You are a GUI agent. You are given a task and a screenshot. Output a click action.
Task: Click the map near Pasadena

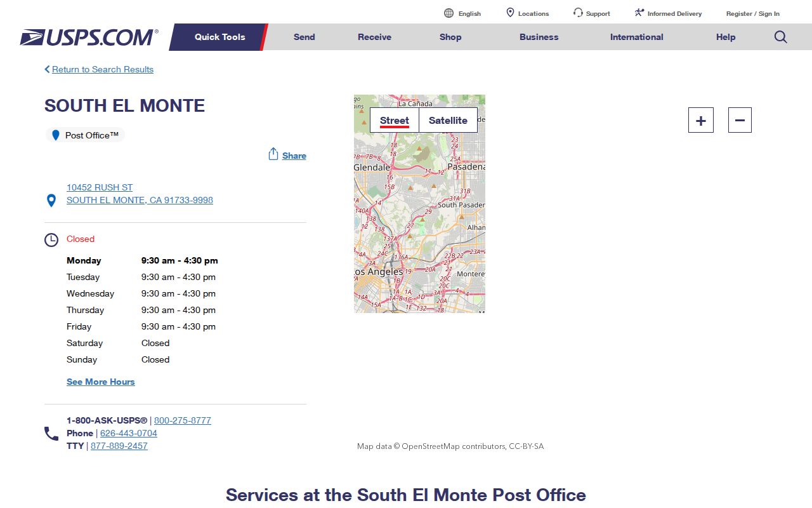tap(466, 166)
